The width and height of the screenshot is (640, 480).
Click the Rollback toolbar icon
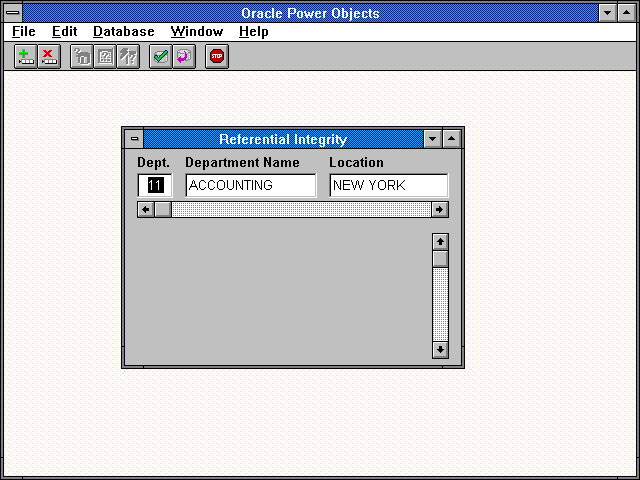click(183, 57)
